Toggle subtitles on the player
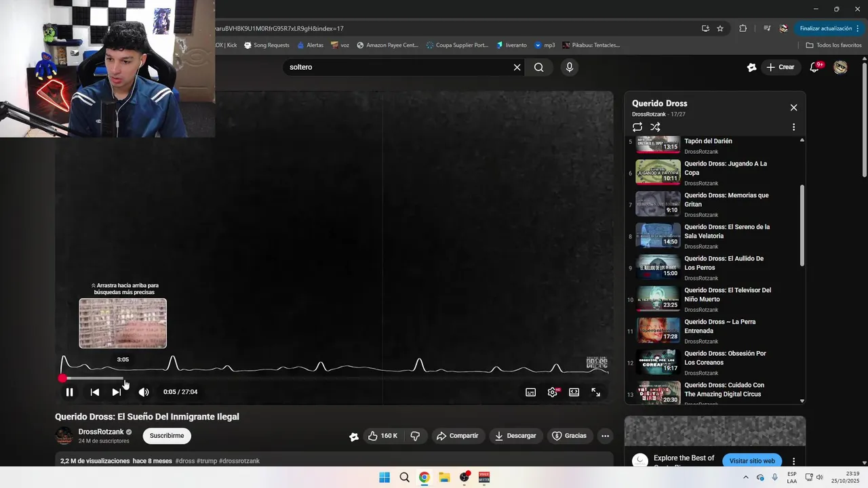The height and width of the screenshot is (488, 868). point(531,392)
